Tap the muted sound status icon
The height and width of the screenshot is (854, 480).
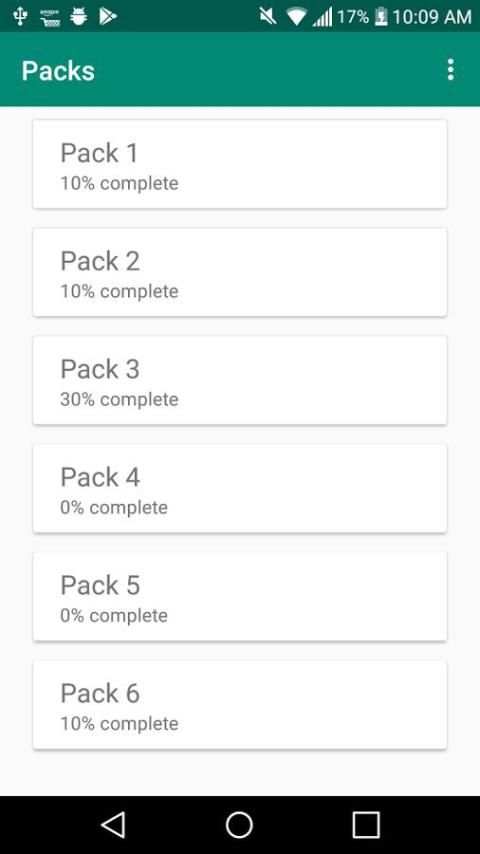[x=268, y=16]
